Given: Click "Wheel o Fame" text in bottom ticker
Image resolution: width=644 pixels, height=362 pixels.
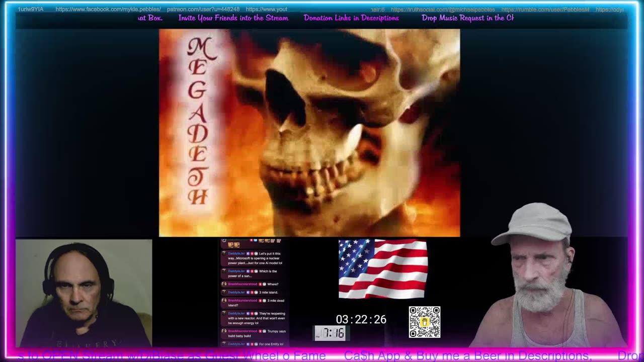Looking at the screenshot, I should [284, 356].
